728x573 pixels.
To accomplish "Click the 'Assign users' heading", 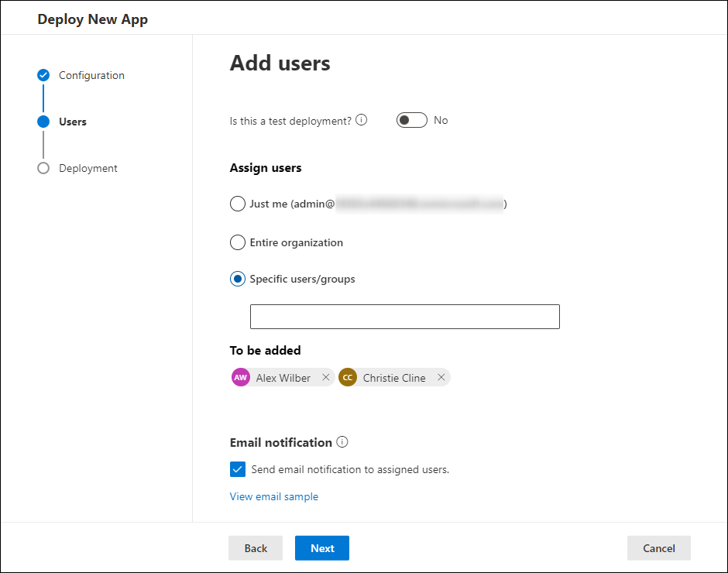I will pos(266,167).
